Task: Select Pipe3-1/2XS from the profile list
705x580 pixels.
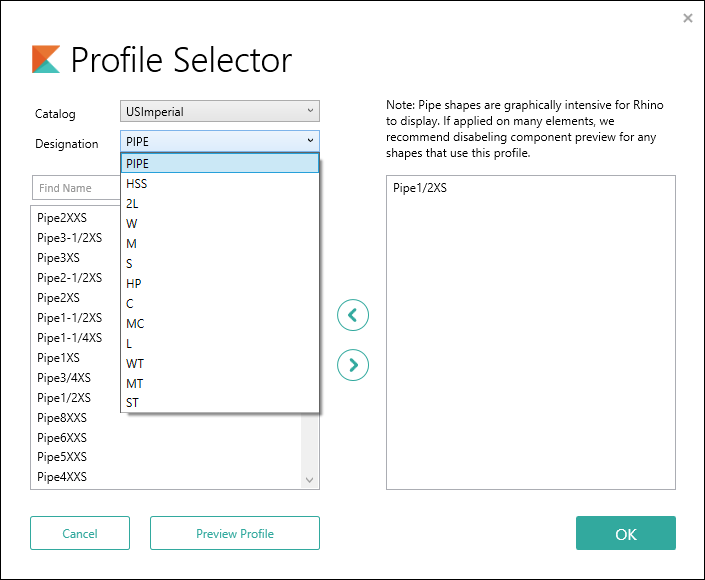Action: (x=69, y=237)
